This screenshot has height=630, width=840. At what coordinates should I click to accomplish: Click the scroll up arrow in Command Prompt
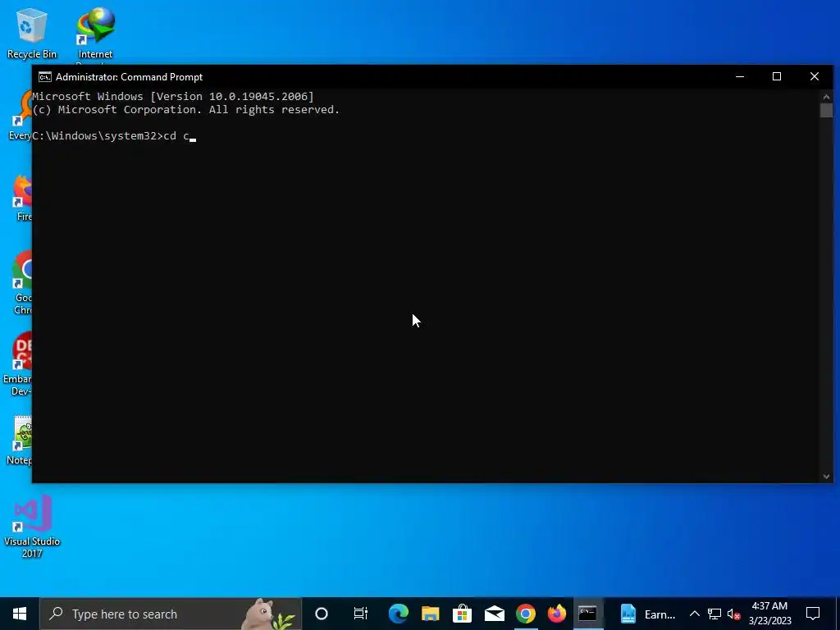pyautogui.click(x=826, y=97)
